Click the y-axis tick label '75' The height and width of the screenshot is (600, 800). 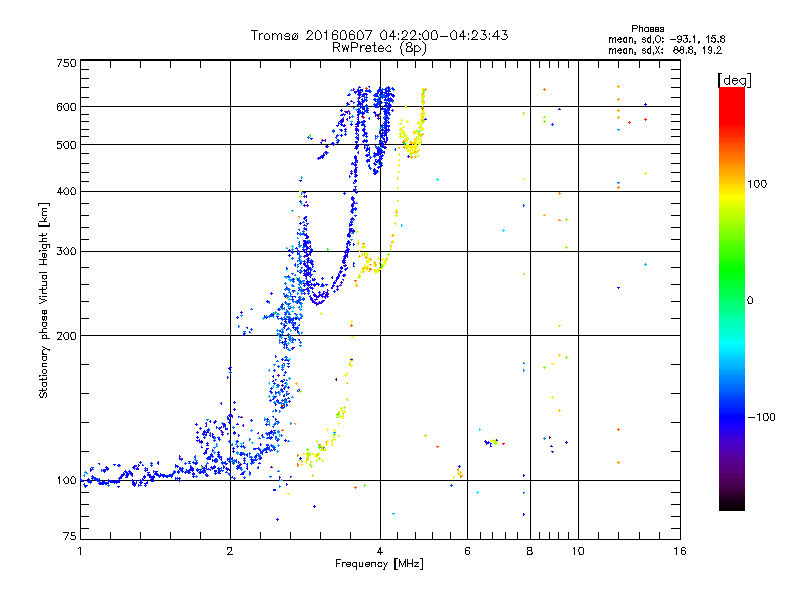[70, 536]
